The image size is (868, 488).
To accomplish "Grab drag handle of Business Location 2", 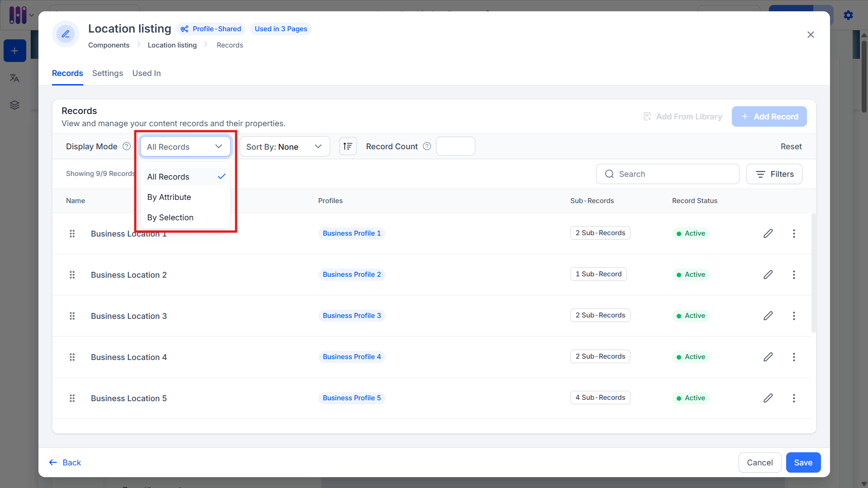I will [x=72, y=275].
